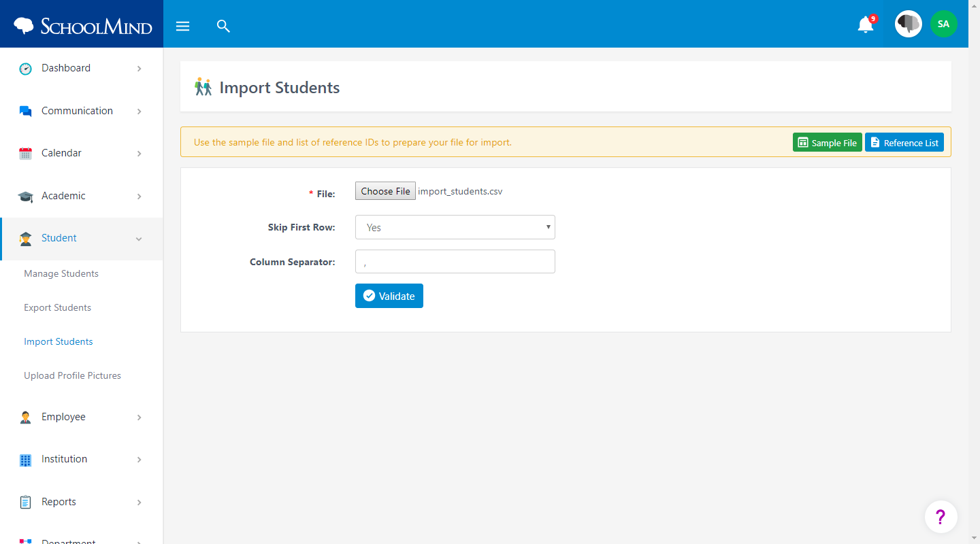Select Import Students submenu item
Image resolution: width=980 pixels, height=544 pixels.
point(59,341)
